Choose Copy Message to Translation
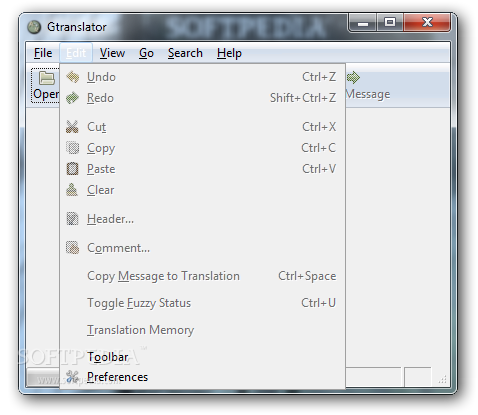This screenshot has height=415, width=478. pos(203,276)
